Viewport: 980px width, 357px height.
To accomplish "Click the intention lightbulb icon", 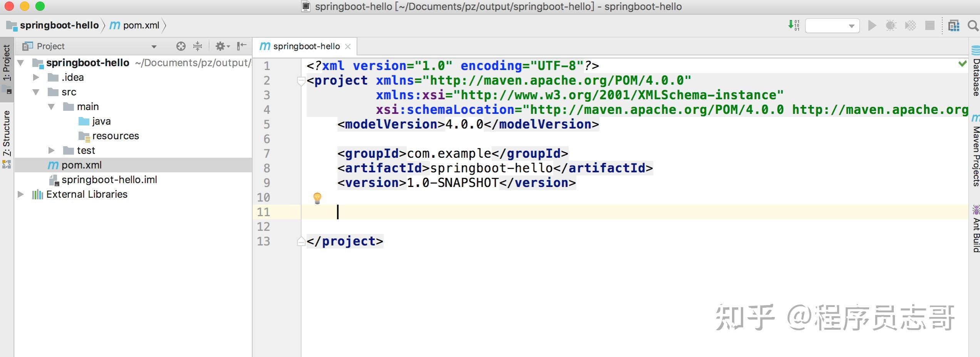I will coord(317,199).
